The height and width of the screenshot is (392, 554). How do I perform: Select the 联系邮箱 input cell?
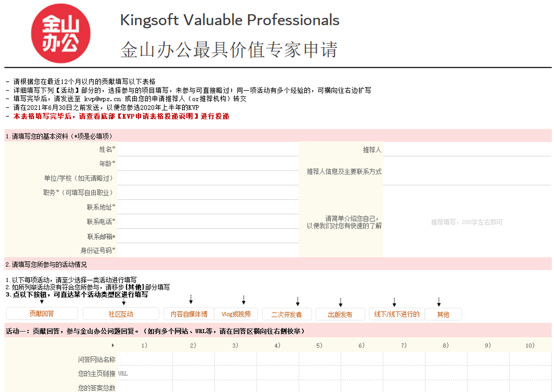click(x=208, y=236)
